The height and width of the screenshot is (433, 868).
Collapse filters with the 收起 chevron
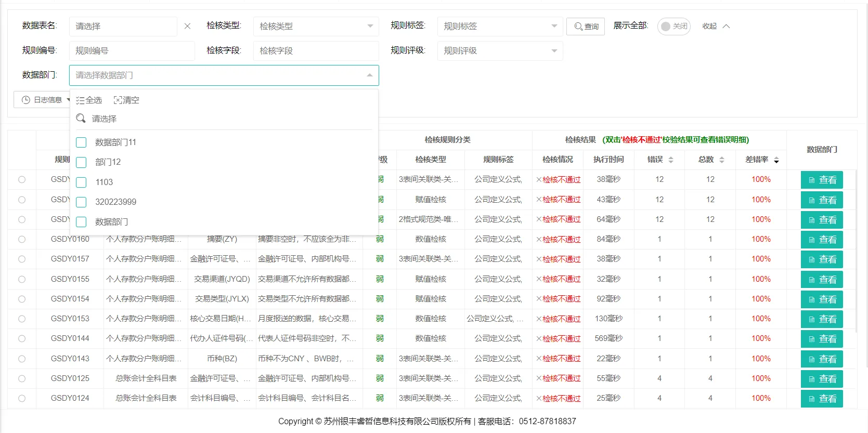(x=727, y=26)
